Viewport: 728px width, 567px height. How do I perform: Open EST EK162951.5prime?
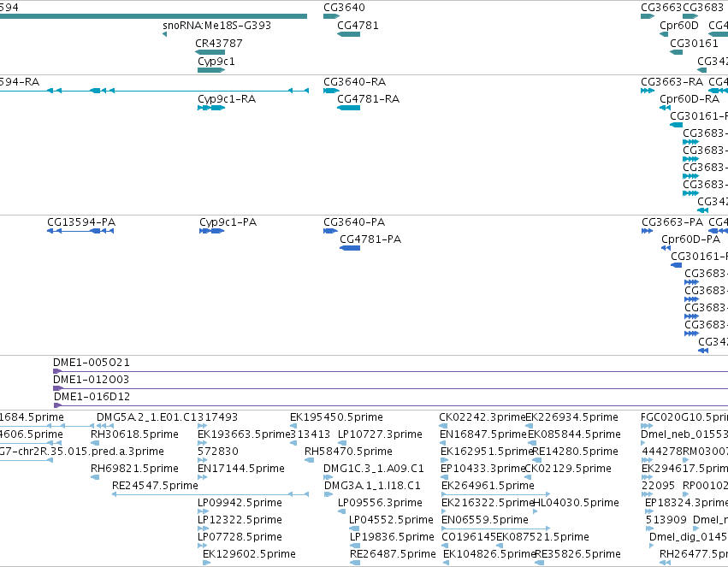click(x=487, y=452)
